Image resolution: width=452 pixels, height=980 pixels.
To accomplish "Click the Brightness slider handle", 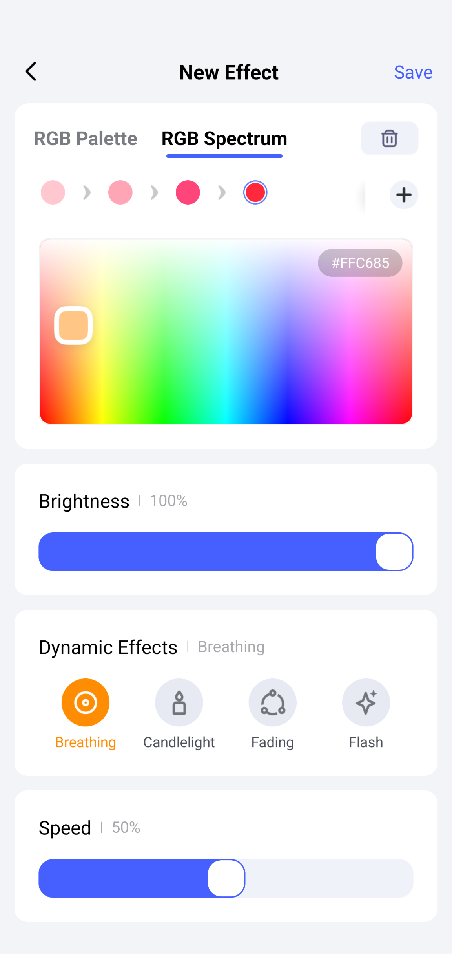I will (x=394, y=552).
